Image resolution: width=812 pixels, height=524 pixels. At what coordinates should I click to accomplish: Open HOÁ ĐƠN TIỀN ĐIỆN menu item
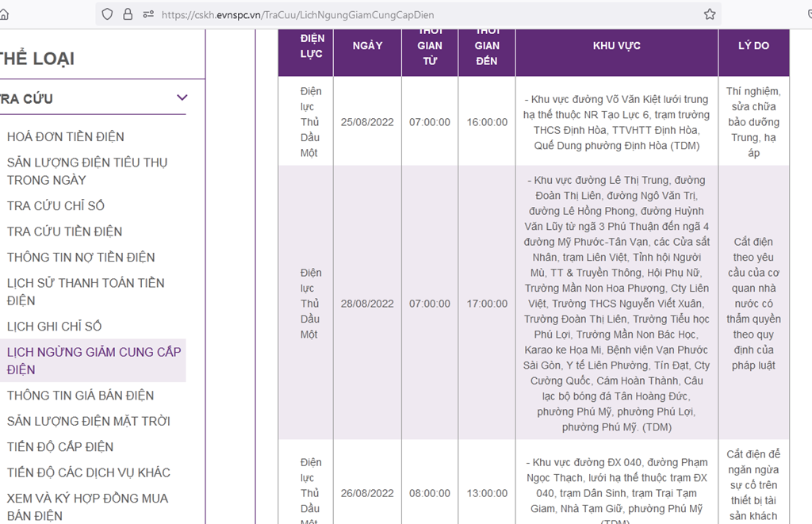pos(65,136)
